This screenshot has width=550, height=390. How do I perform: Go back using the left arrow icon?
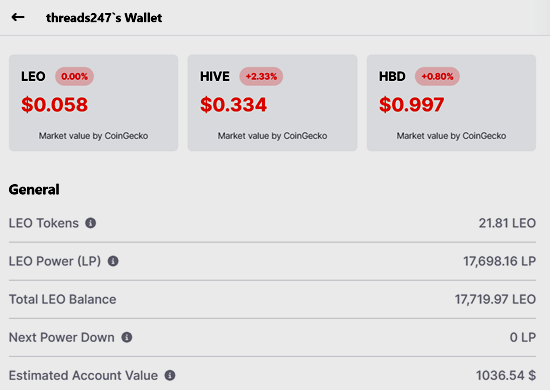click(18, 17)
